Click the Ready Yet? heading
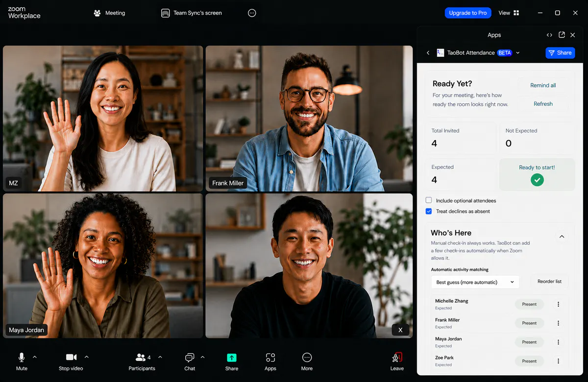588x382 pixels. pyautogui.click(x=452, y=84)
